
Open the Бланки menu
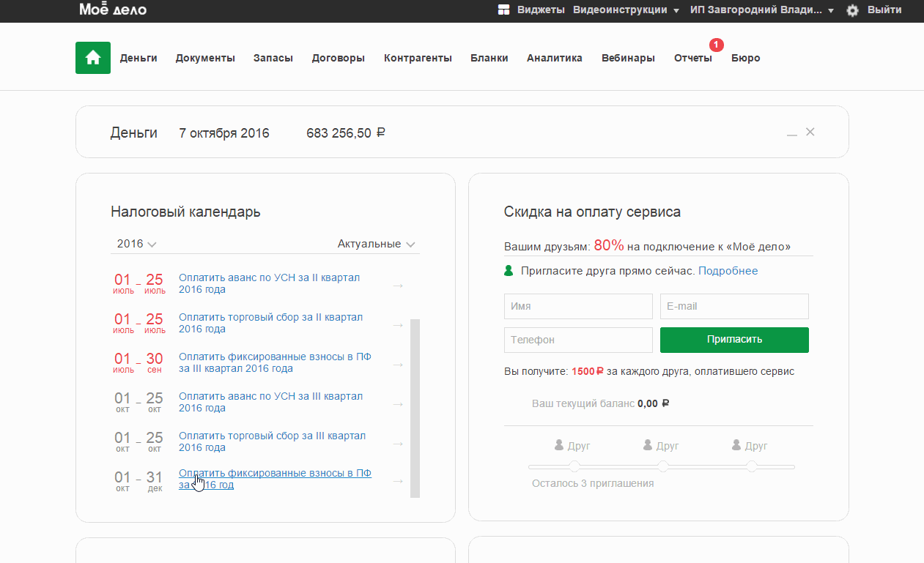click(489, 58)
